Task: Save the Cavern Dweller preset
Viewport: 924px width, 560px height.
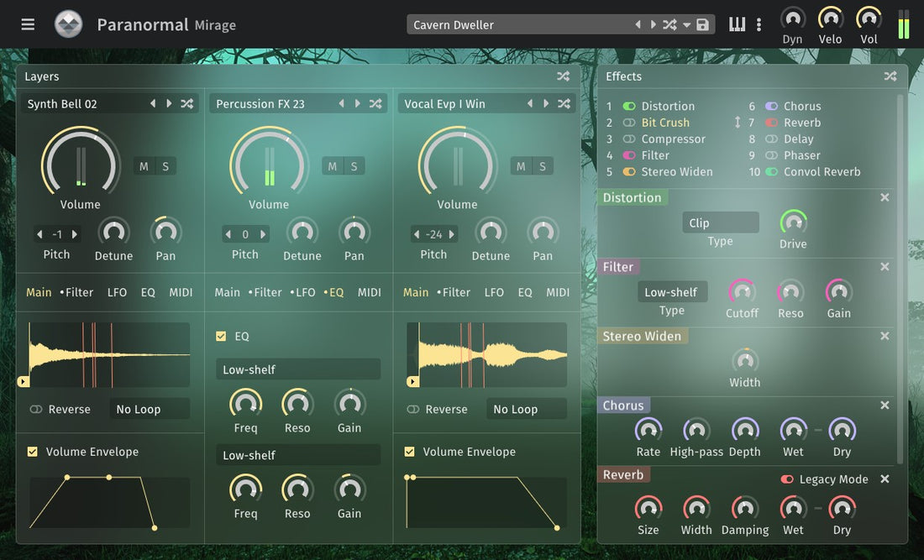Action: click(702, 24)
